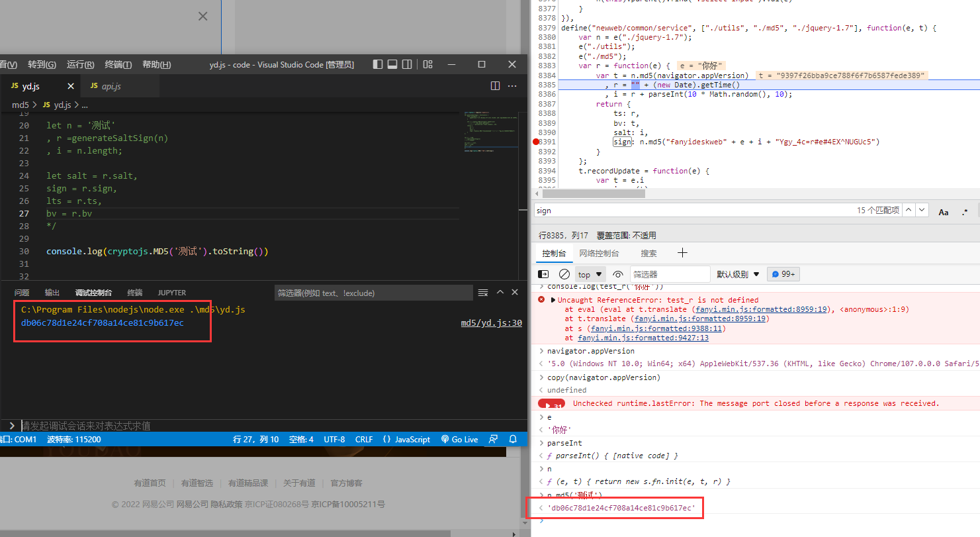Expand the f parseInt() console result
The image size is (980, 537).
(x=613, y=456)
